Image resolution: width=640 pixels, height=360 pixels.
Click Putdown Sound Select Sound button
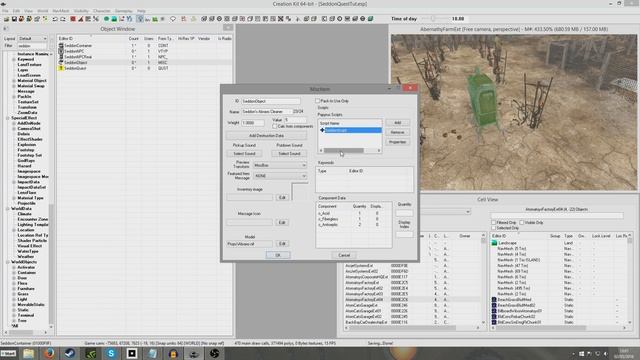[289, 153]
